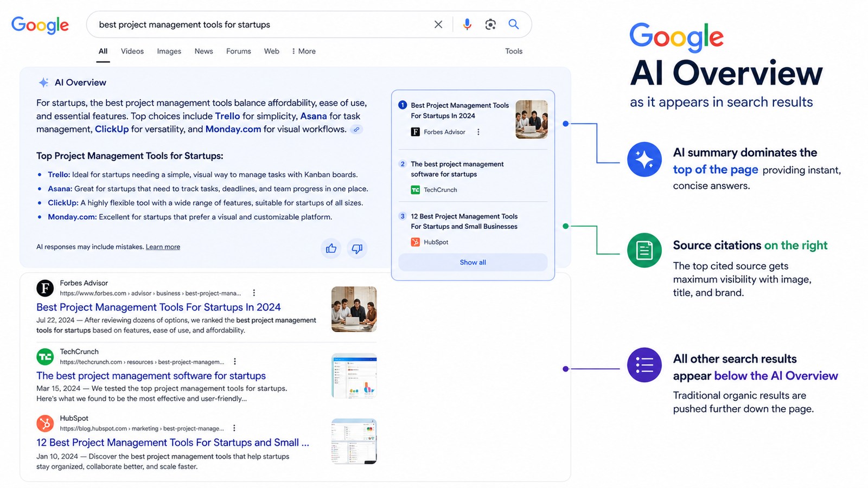Open citation 2 The best project management software card
Viewport: 868px width, 488px height.
473,176
